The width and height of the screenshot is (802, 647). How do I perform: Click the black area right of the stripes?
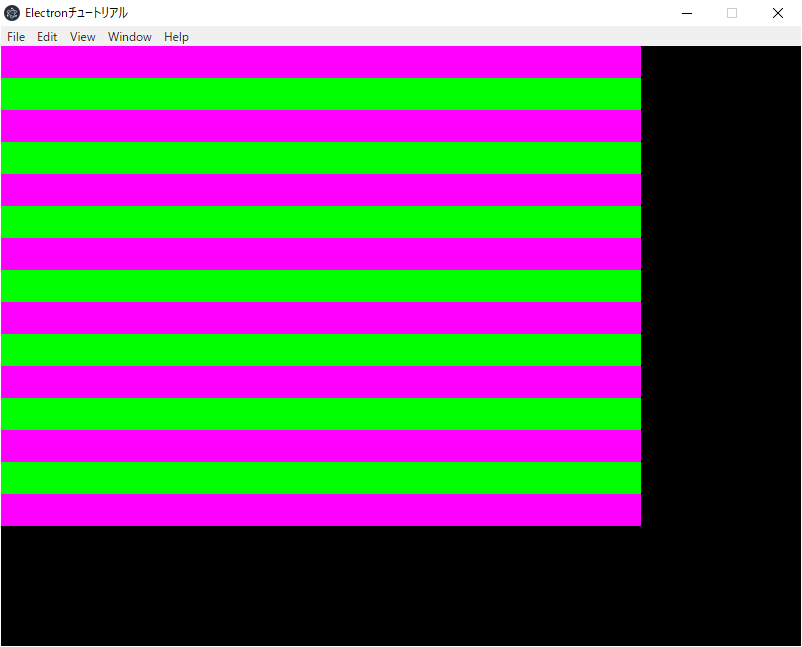pyautogui.click(x=720, y=280)
